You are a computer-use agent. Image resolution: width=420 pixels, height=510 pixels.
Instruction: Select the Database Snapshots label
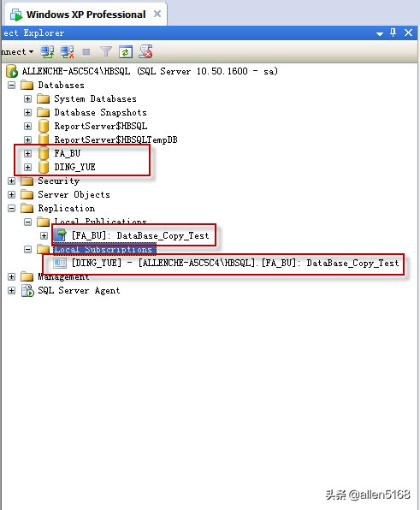coord(100,113)
